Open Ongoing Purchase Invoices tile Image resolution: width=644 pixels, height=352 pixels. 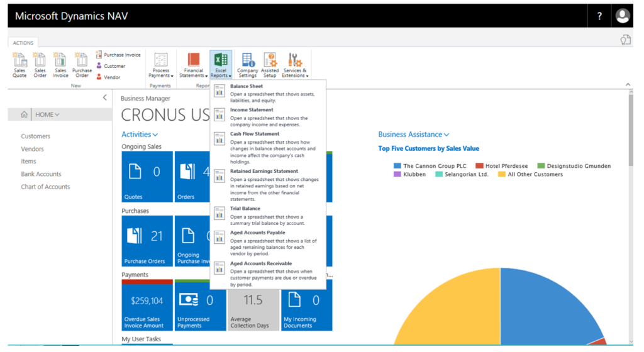pos(192,241)
